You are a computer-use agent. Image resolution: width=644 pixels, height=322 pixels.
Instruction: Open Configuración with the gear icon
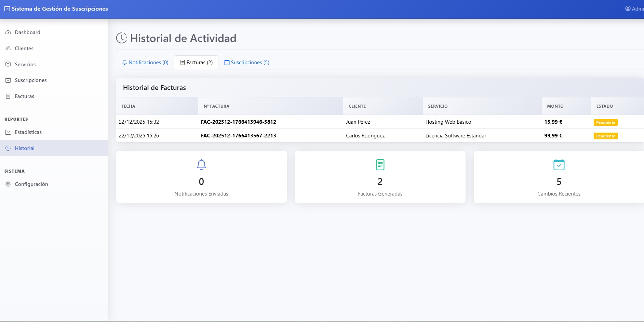tap(8, 184)
